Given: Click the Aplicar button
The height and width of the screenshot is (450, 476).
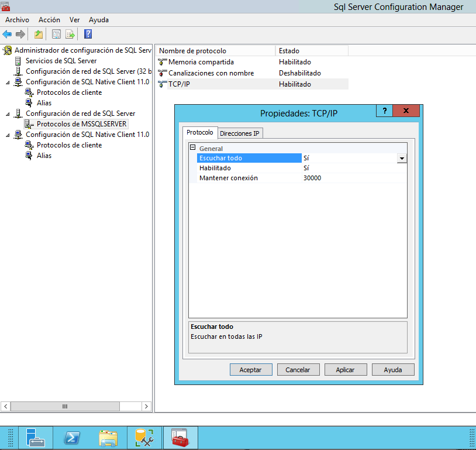Looking at the screenshot, I should point(346,369).
